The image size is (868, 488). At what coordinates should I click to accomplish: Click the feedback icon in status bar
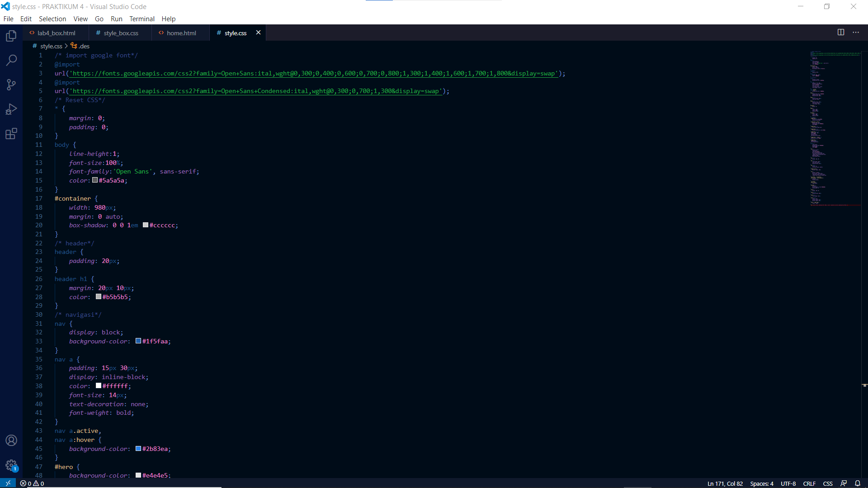[x=844, y=483]
